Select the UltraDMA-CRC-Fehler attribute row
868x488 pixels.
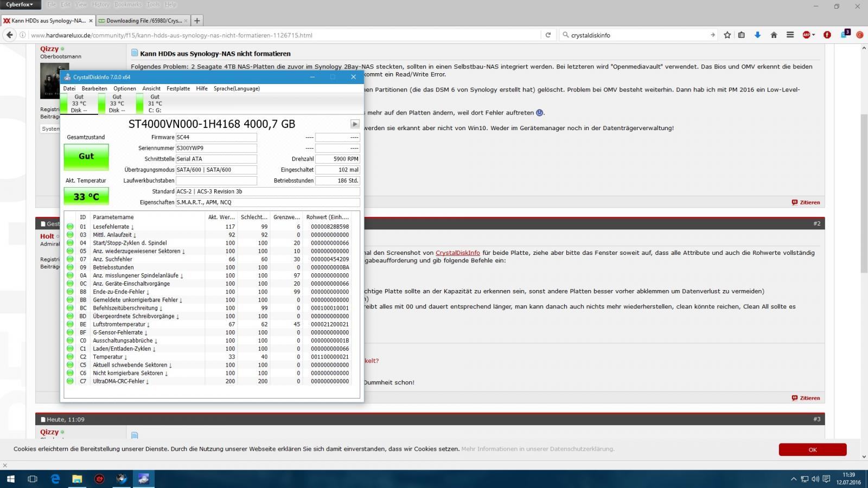208,381
